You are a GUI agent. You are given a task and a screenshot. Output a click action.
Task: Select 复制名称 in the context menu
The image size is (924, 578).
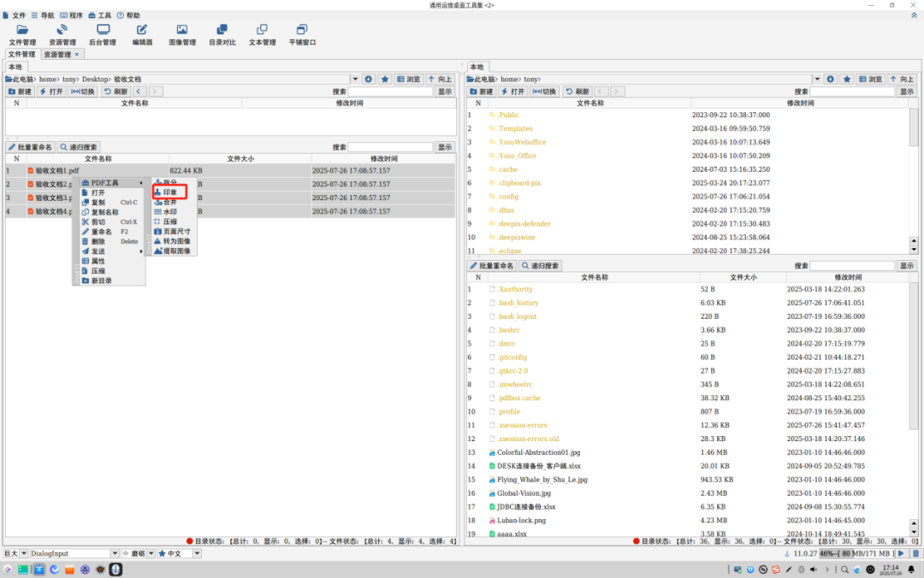(x=112, y=212)
